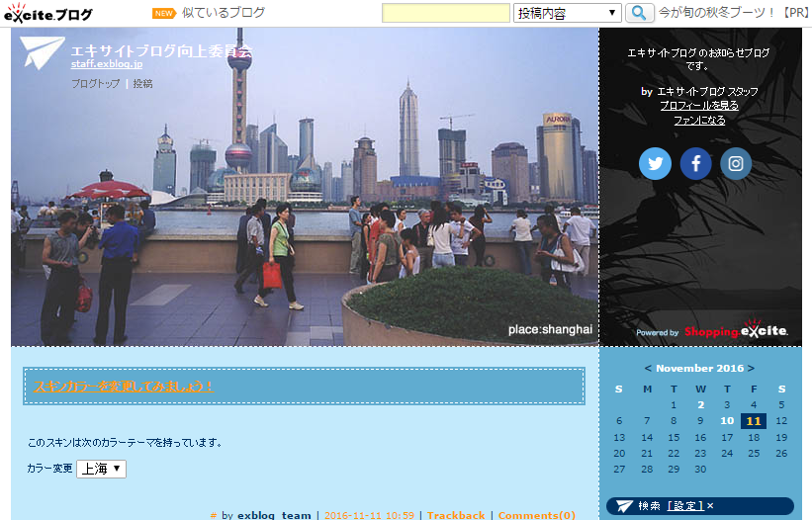The height and width of the screenshot is (520, 812).
Task: Go to previous month in calendar
Action: tap(647, 369)
